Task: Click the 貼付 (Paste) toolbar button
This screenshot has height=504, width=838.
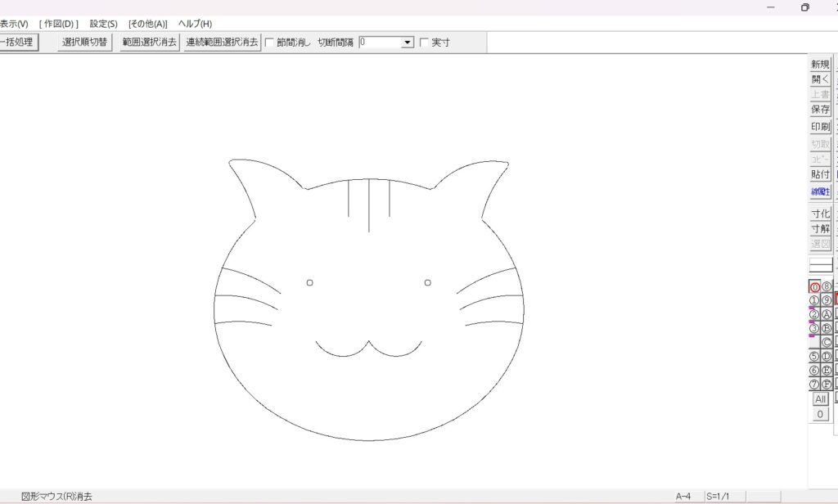Action: tap(820, 174)
